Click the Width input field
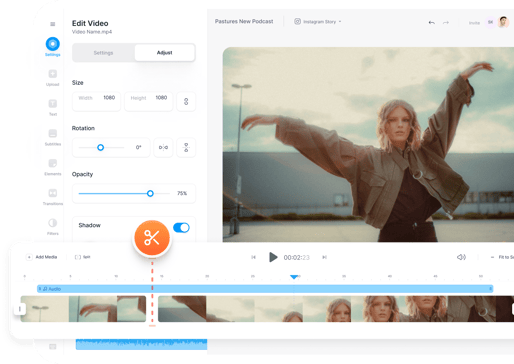The width and height of the screenshot is (514, 364). click(x=97, y=101)
